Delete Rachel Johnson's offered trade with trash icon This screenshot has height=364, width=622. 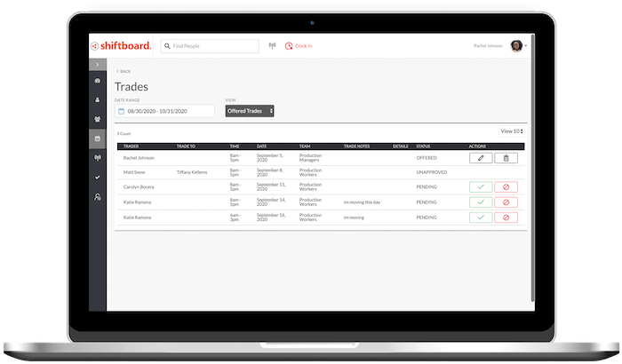pos(506,158)
